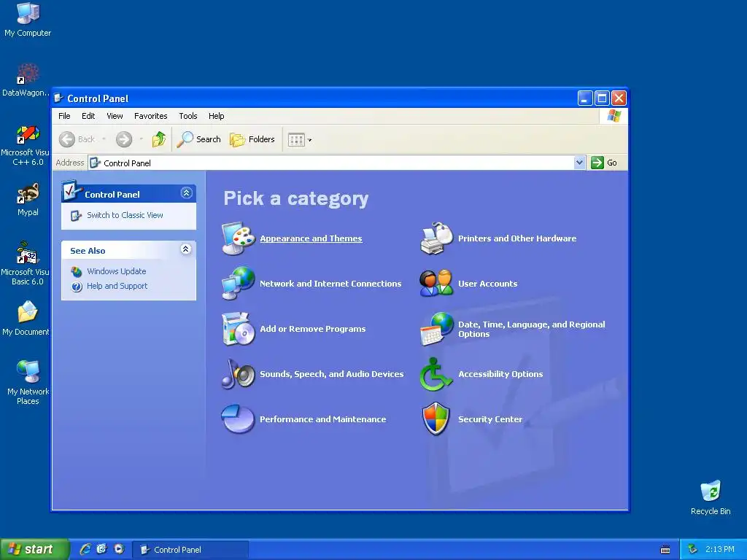Screen dimensions: 747x560
Task: Open the Appearance and Themes palette icon
Action: tap(239, 238)
